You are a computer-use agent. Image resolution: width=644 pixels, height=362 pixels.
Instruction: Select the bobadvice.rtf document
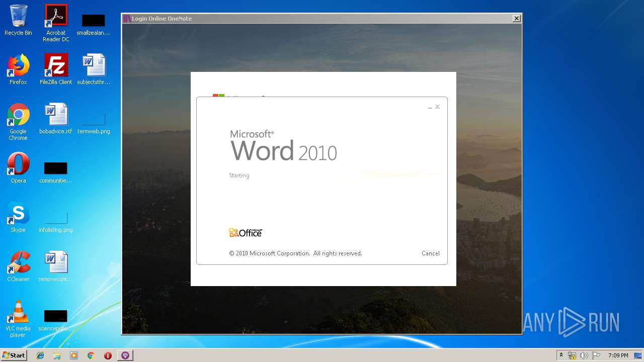56,119
